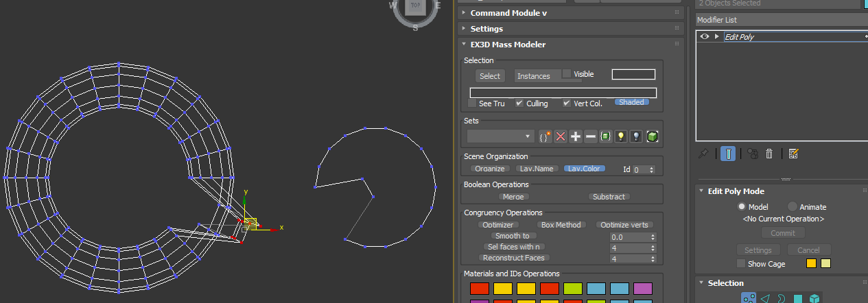Click the Substract boolean button
Image resolution: width=868 pixels, height=303 pixels.
tap(609, 197)
